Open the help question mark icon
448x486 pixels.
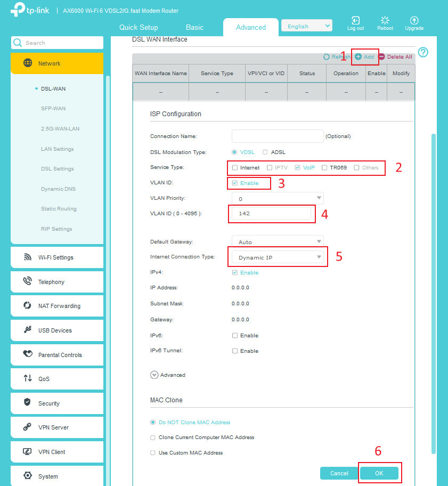422,52
